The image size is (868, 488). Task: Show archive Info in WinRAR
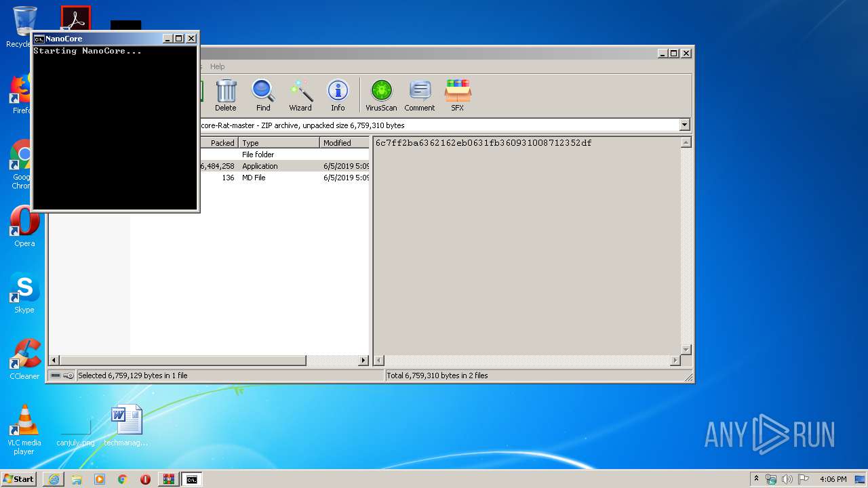[338, 96]
